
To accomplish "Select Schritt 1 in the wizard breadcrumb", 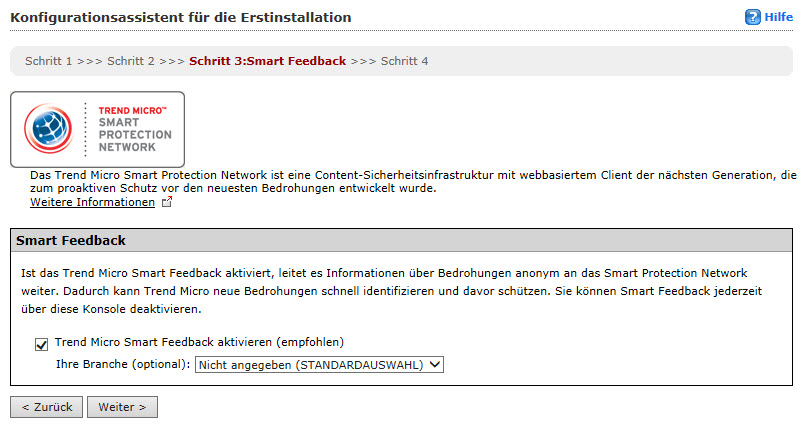I will pos(49,61).
